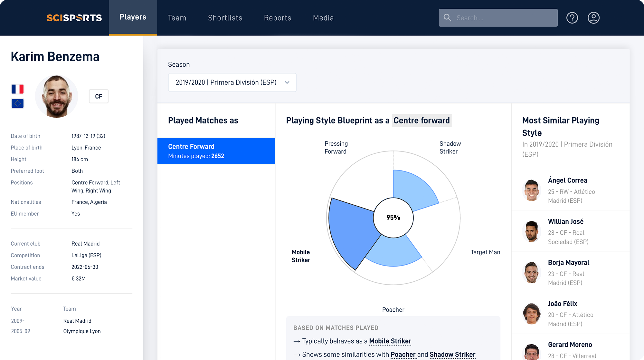
Task: Open the Media tab
Action: [323, 18]
